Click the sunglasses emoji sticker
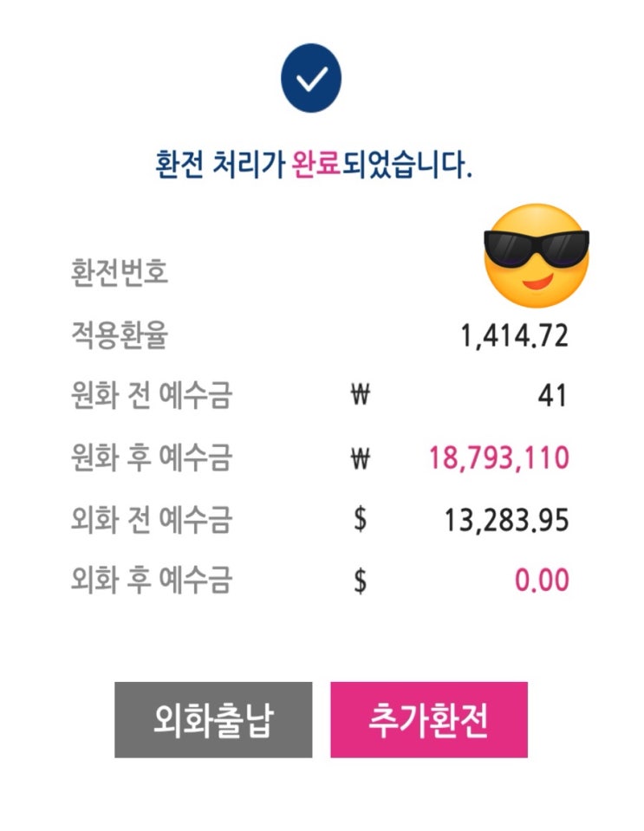644x831 pixels. [536, 257]
